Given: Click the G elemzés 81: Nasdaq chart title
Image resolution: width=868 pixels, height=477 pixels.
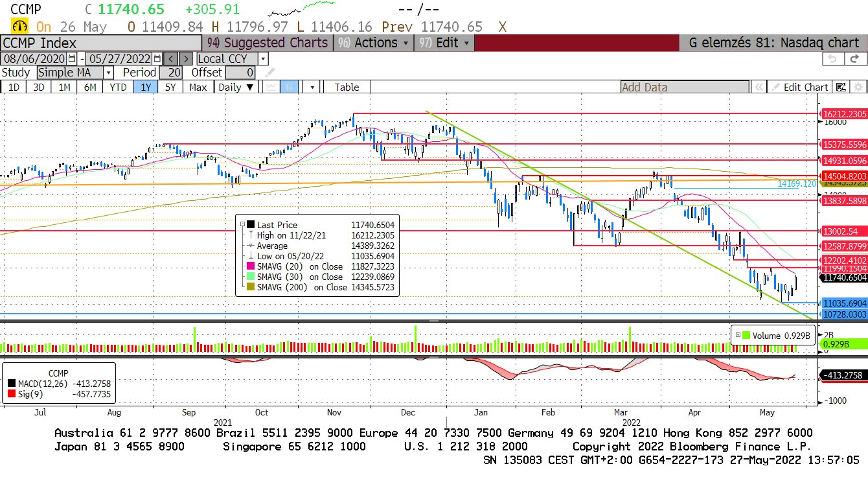Looking at the screenshot, I should click(x=774, y=43).
